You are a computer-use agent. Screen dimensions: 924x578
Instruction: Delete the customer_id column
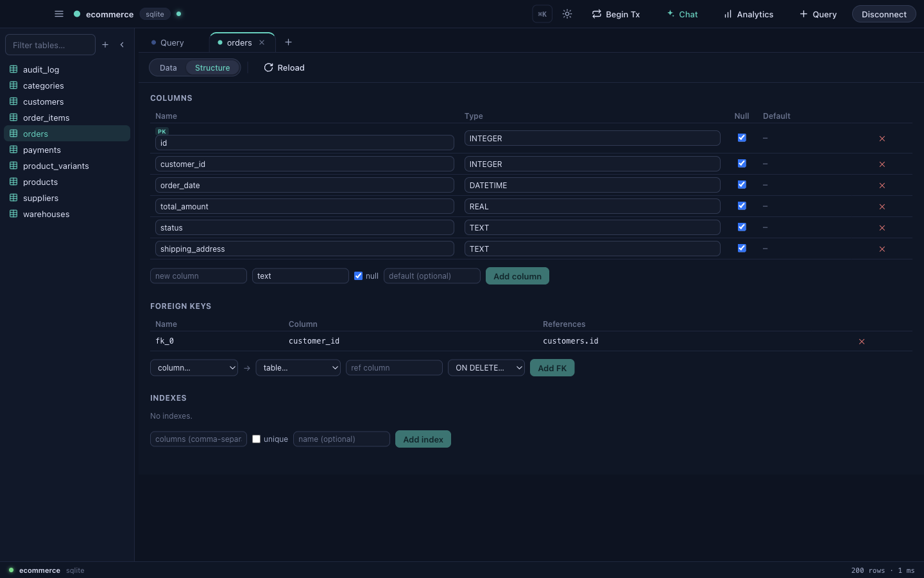point(882,164)
